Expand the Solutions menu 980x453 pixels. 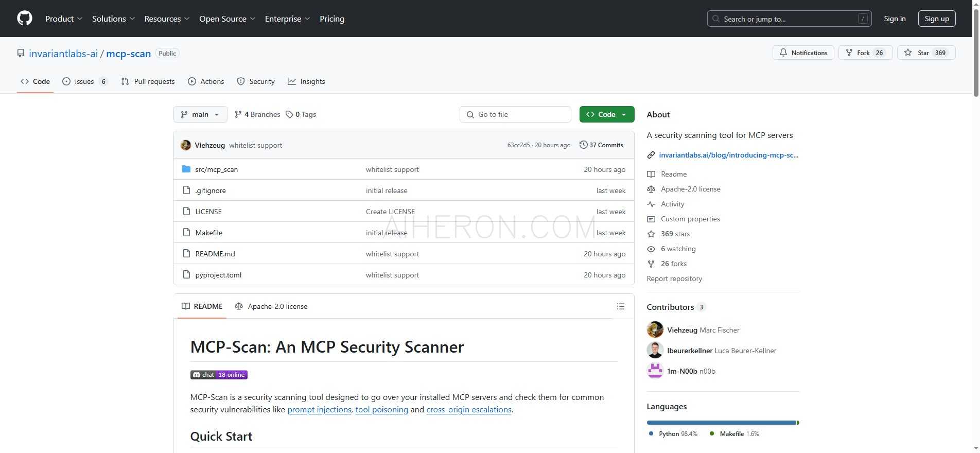pyautogui.click(x=113, y=19)
